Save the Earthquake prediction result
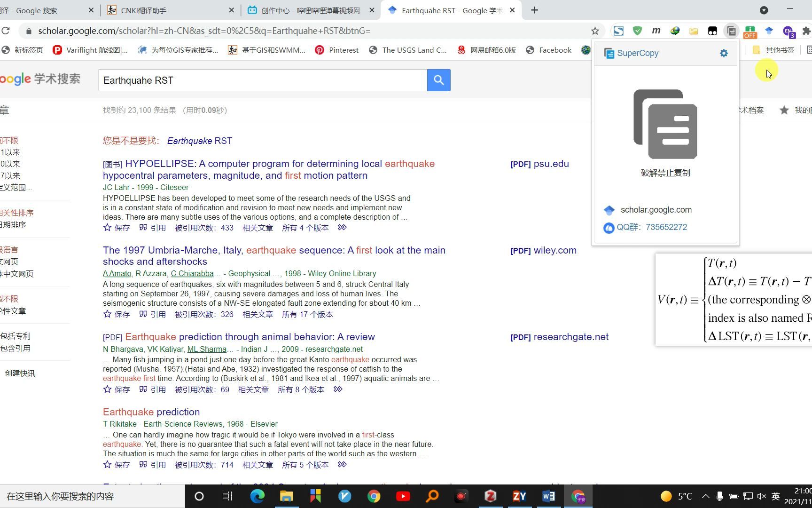This screenshot has height=508, width=812. 116,465
